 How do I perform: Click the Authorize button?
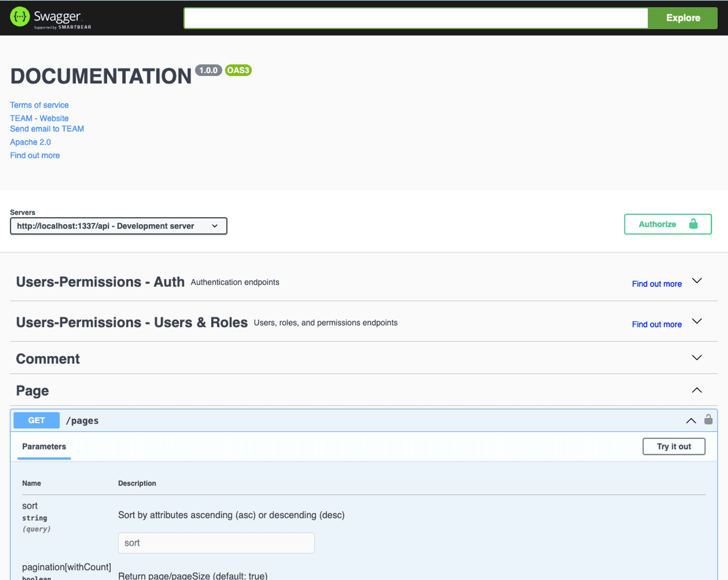click(667, 224)
